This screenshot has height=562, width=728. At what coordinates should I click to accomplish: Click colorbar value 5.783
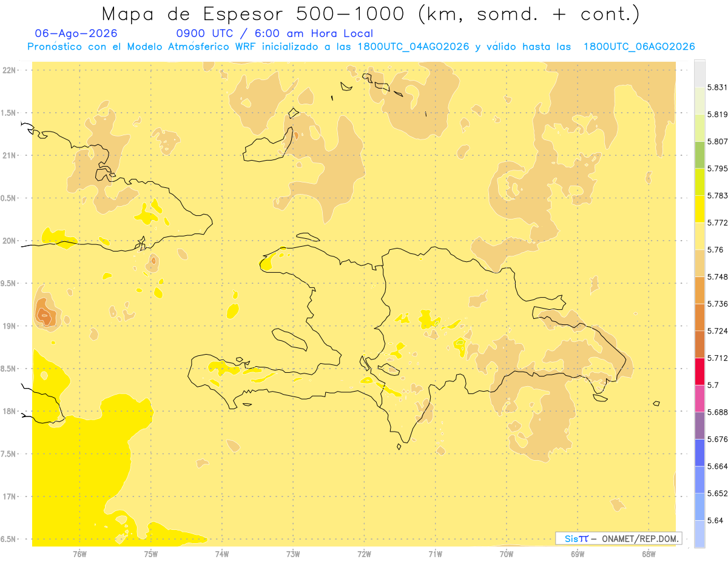pos(717,195)
